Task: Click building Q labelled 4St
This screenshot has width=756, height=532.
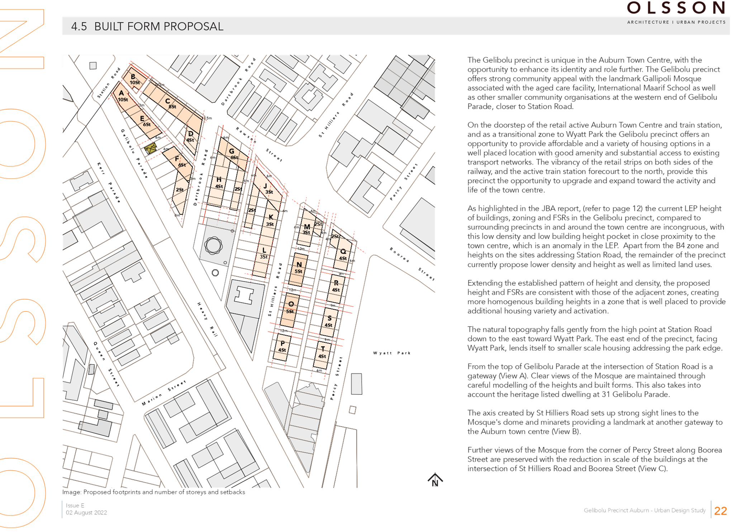Action: [342, 255]
